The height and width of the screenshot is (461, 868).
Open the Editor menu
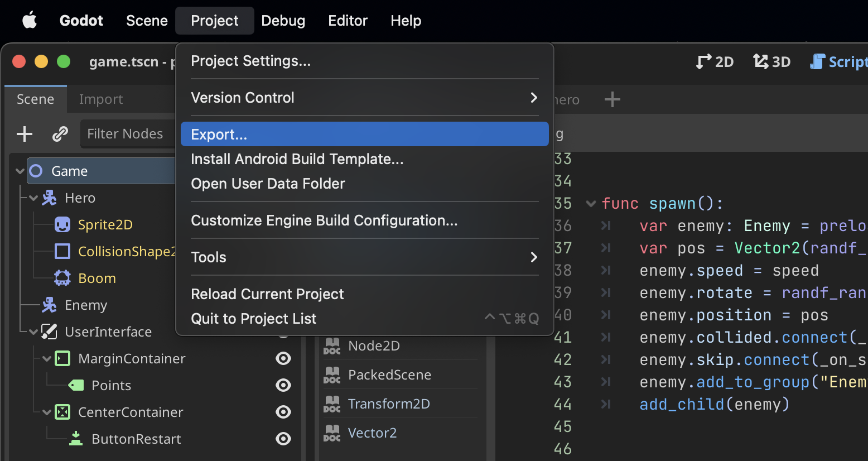348,21
